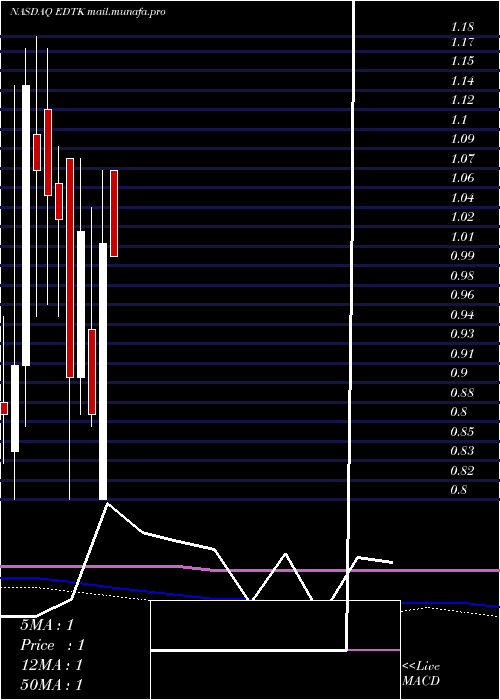Click the 1.18 price axis label
Screen dimensions: 500x700
[462, 27]
